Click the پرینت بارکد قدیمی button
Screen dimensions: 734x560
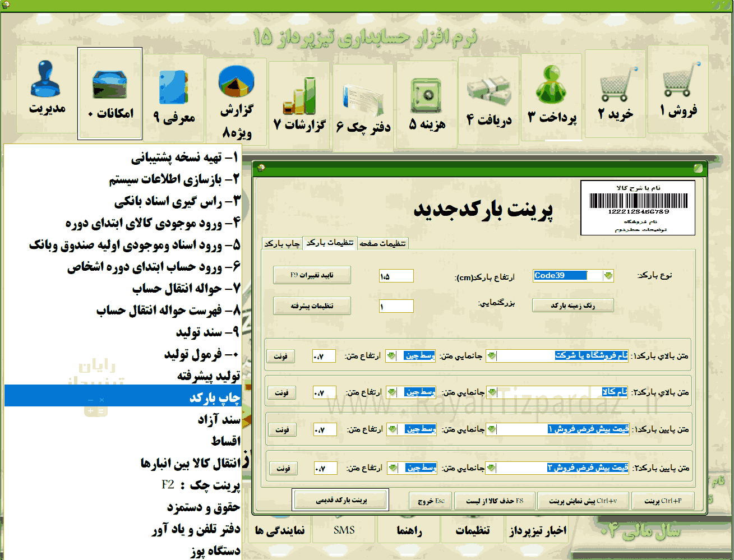tap(340, 500)
